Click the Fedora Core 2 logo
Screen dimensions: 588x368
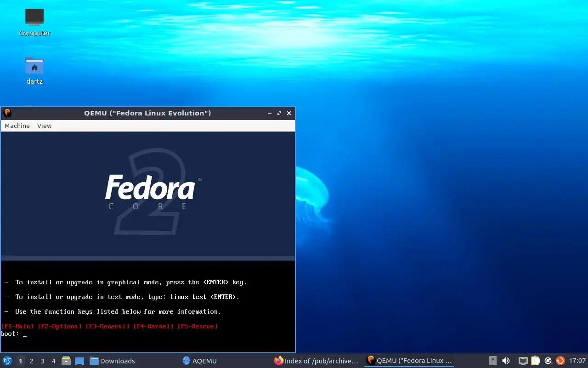(153, 192)
